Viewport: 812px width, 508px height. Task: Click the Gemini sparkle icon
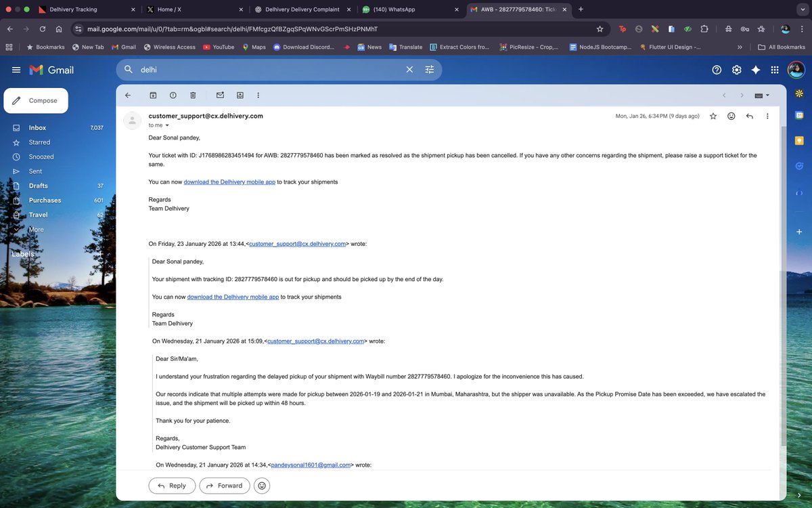coord(756,70)
